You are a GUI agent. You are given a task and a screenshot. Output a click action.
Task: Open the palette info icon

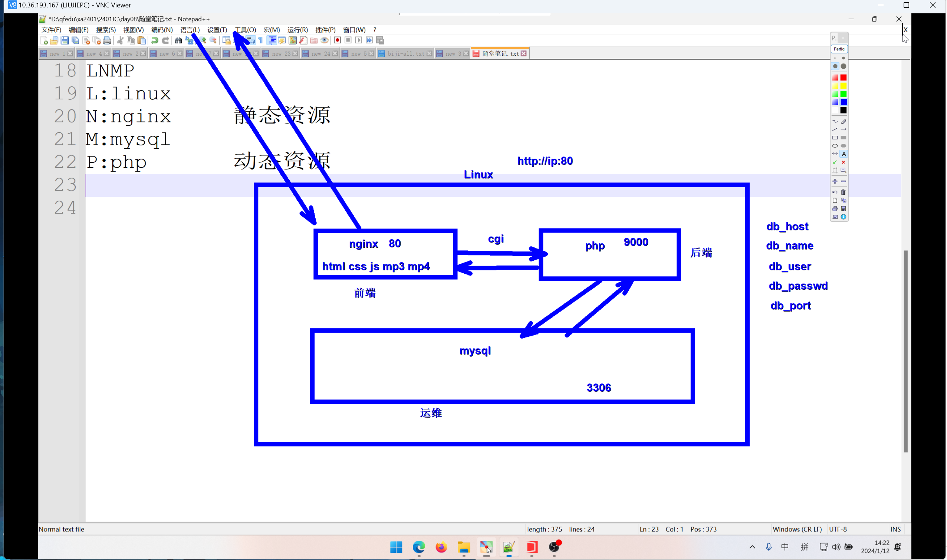coord(843,217)
